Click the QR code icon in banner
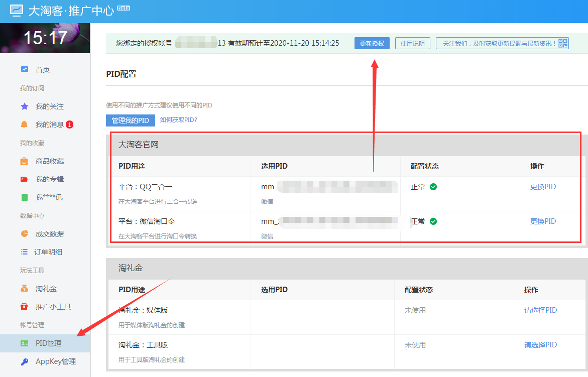588x377 pixels. (563, 44)
